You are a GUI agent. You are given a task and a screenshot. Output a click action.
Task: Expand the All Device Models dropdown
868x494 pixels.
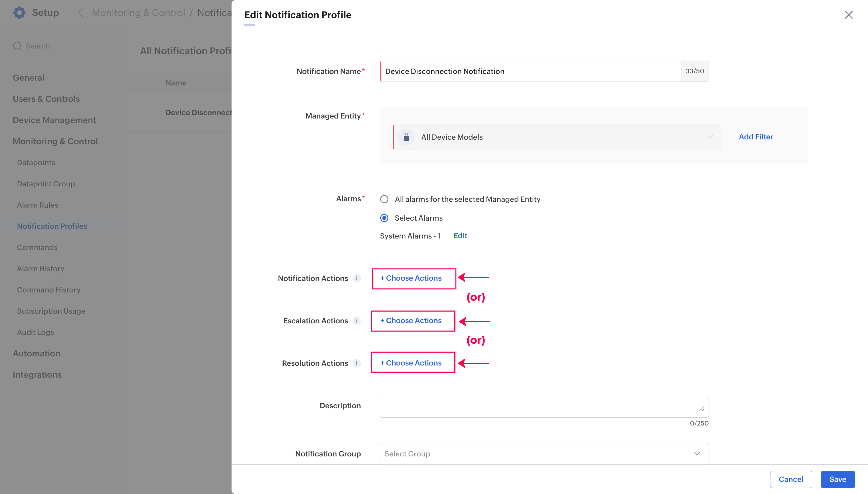(x=709, y=137)
